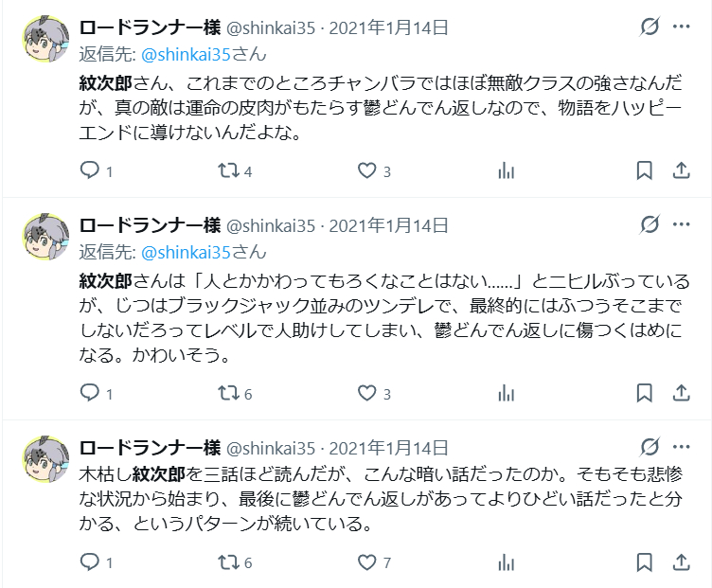Like the third tweet with 7 likes
The width and height of the screenshot is (712, 588).
coord(367,562)
